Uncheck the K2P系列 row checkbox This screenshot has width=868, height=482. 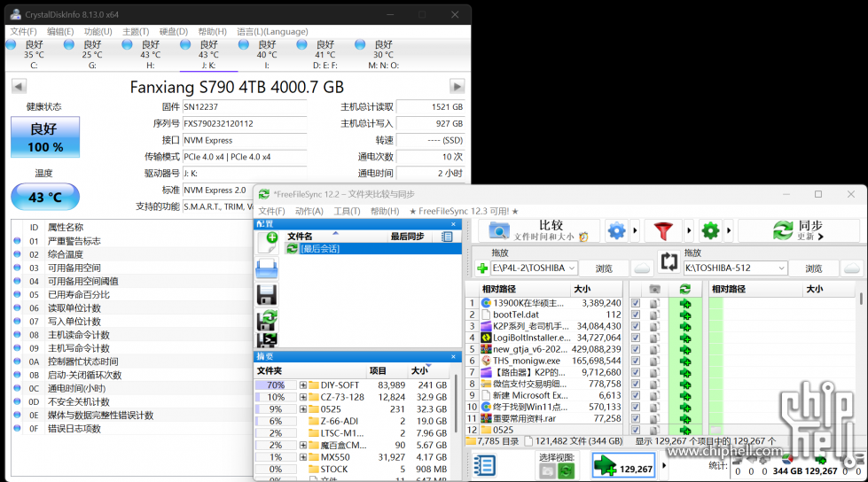click(x=636, y=326)
